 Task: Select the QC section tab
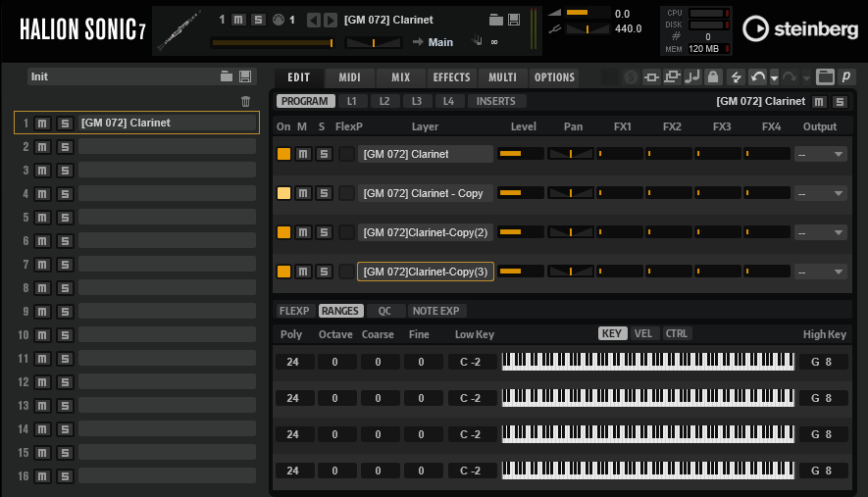click(x=384, y=311)
